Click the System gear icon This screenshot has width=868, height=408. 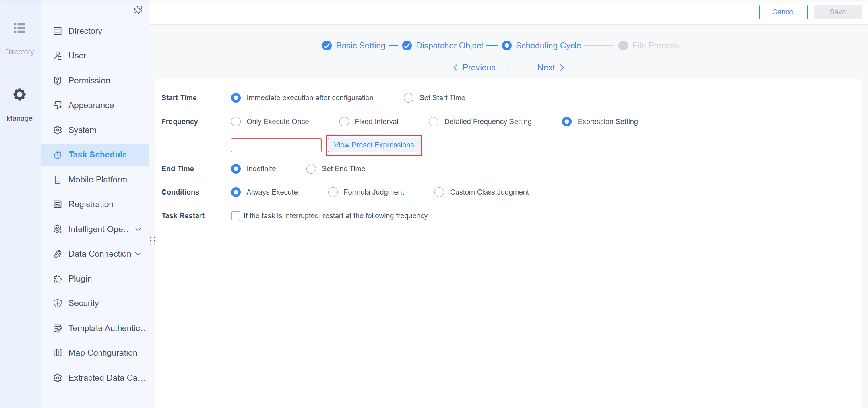pos(58,130)
